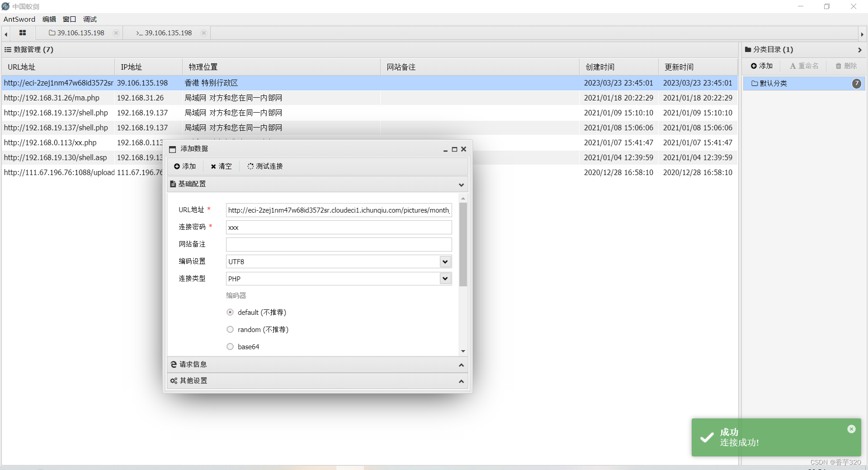Select the default encoder radio button
This screenshot has height=470, width=868.
pyautogui.click(x=230, y=312)
